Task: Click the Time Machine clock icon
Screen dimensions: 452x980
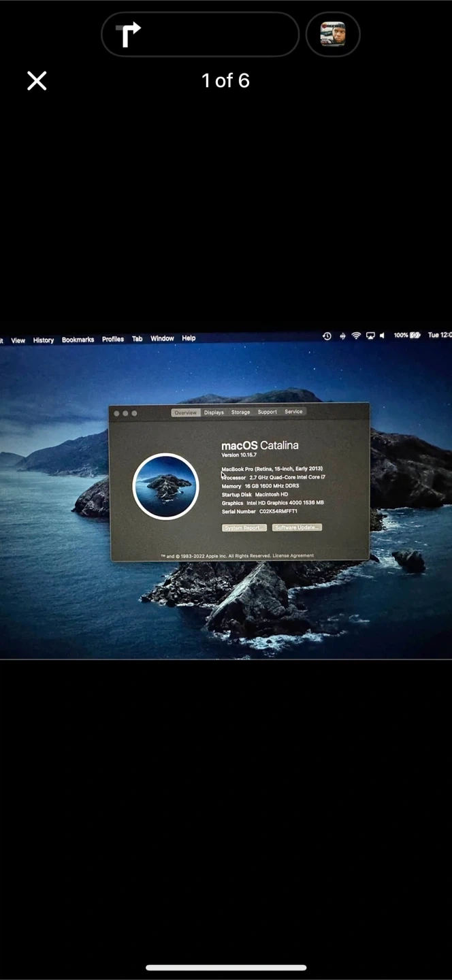Action: (327, 336)
